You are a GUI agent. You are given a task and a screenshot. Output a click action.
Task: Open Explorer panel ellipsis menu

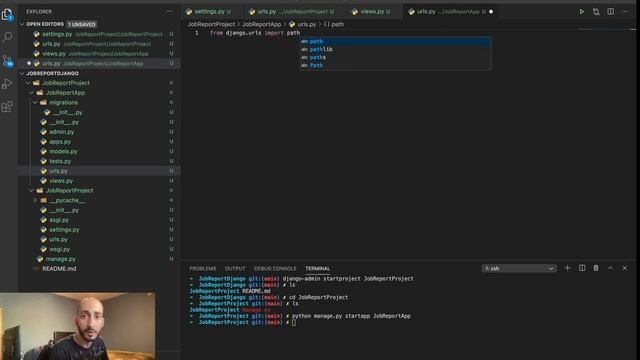(169, 12)
